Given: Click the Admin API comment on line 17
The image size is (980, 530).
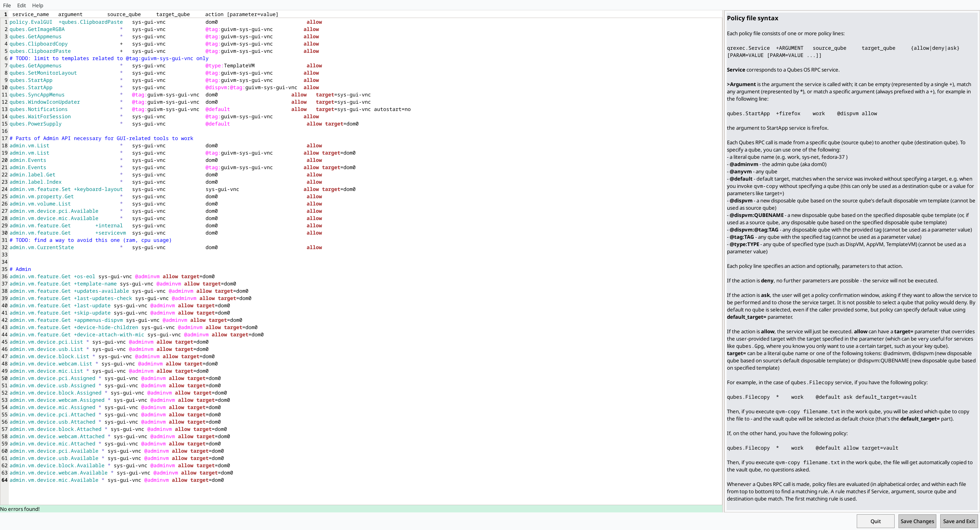Looking at the screenshot, I should pos(101,139).
